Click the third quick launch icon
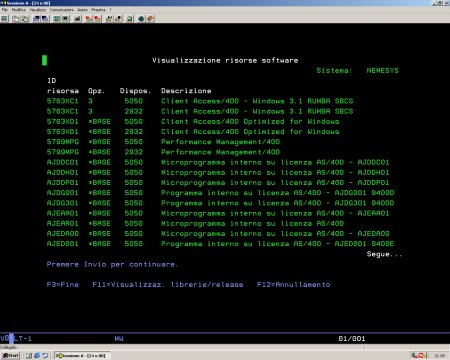 pyautogui.click(x=45, y=356)
